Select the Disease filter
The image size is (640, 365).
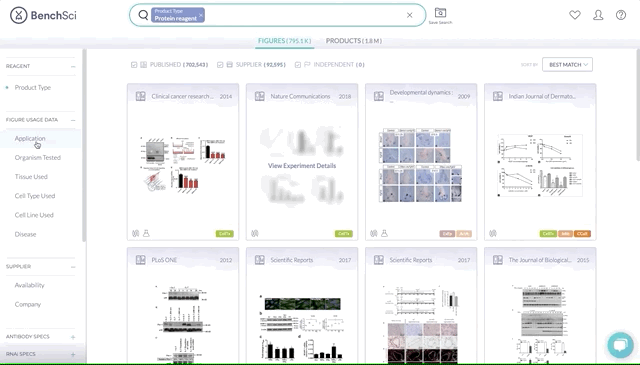click(25, 234)
